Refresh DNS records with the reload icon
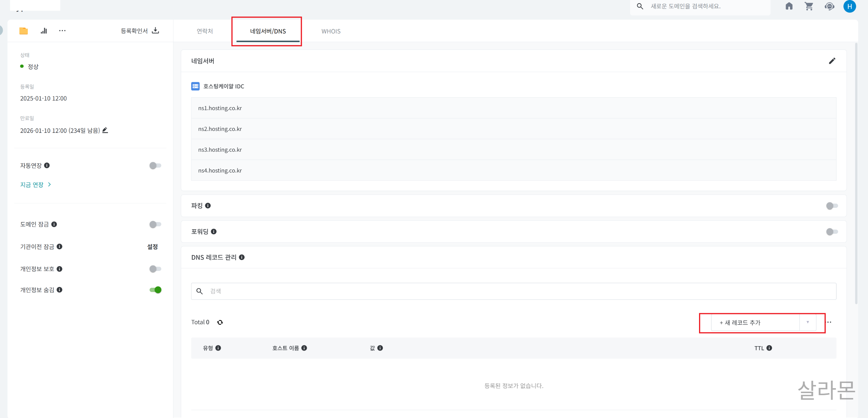Image resolution: width=868 pixels, height=418 pixels. coord(220,322)
